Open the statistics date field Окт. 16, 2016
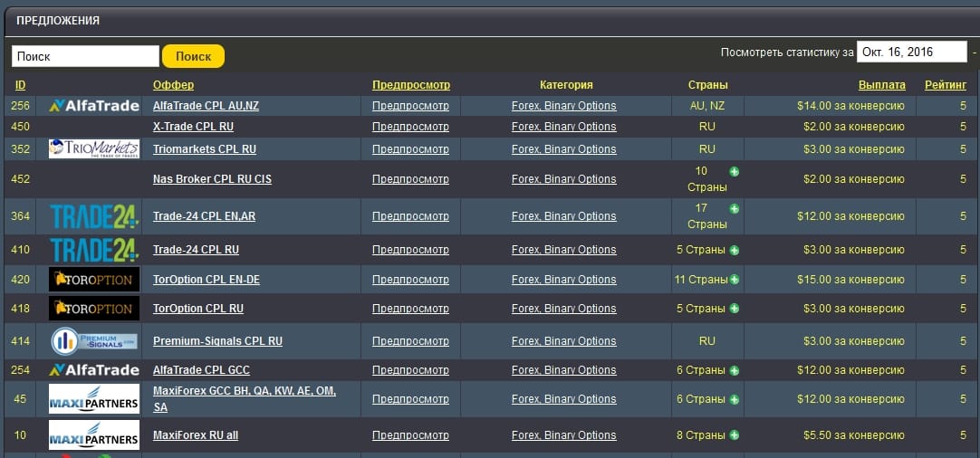Image resolution: width=980 pixels, height=458 pixels. (x=912, y=52)
